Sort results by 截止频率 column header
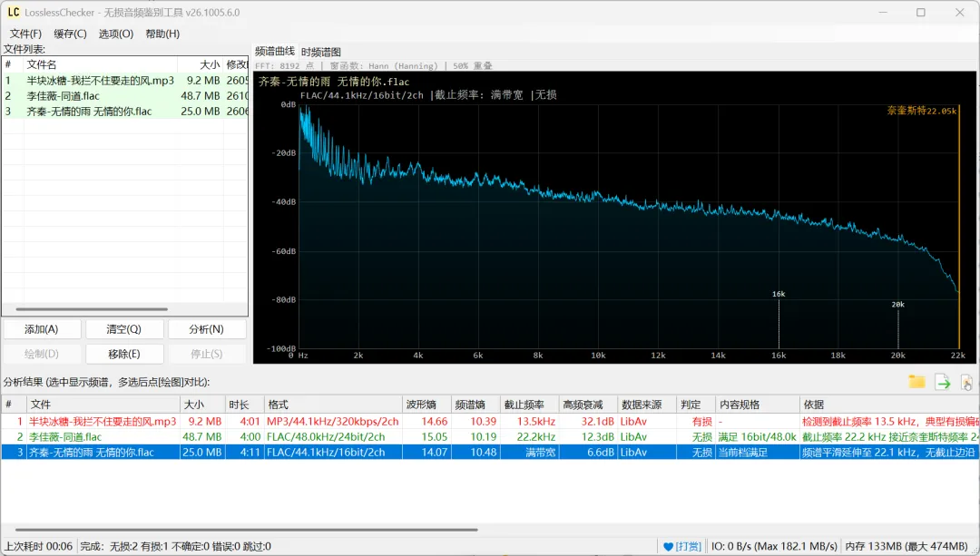Screen dimensions: 980x556 (529, 405)
